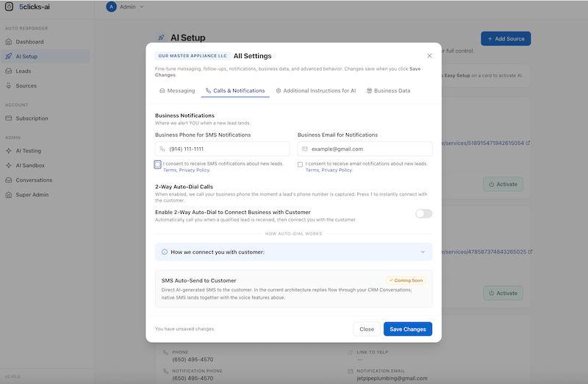This screenshot has height=384, width=588.
Task: Check the SMS notifications consent checkbox
Action: (x=158, y=164)
